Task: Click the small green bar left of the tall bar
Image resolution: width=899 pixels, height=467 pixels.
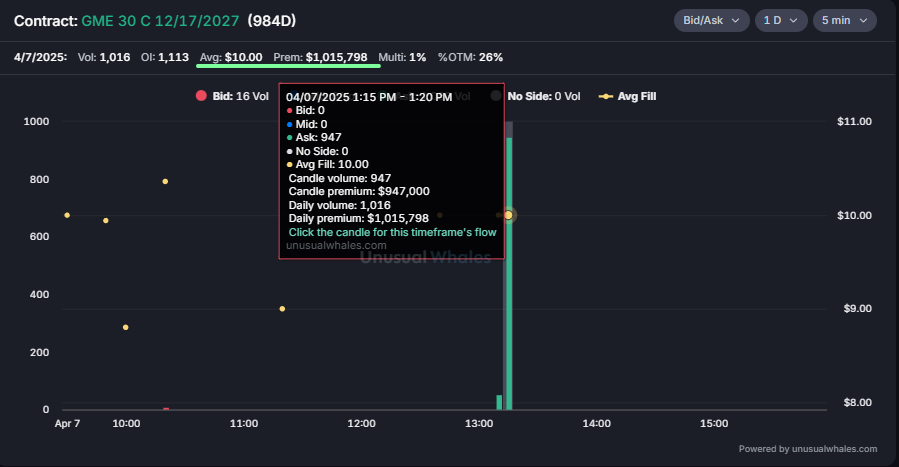Action: [499, 402]
